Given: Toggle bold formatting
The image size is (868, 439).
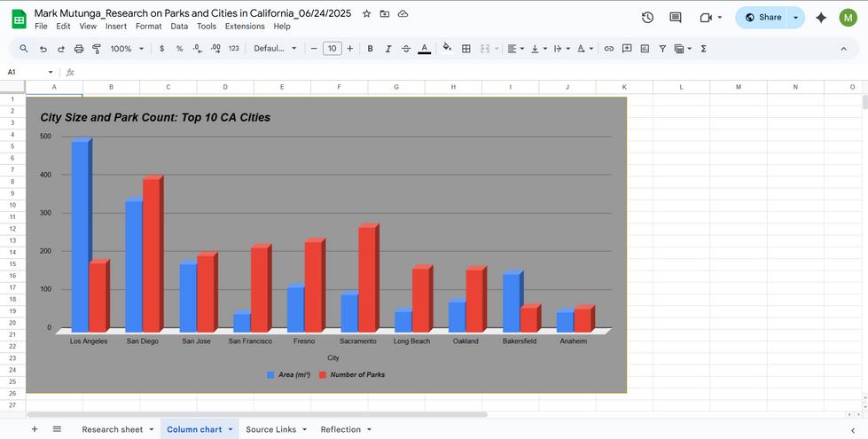Looking at the screenshot, I should click(x=371, y=49).
